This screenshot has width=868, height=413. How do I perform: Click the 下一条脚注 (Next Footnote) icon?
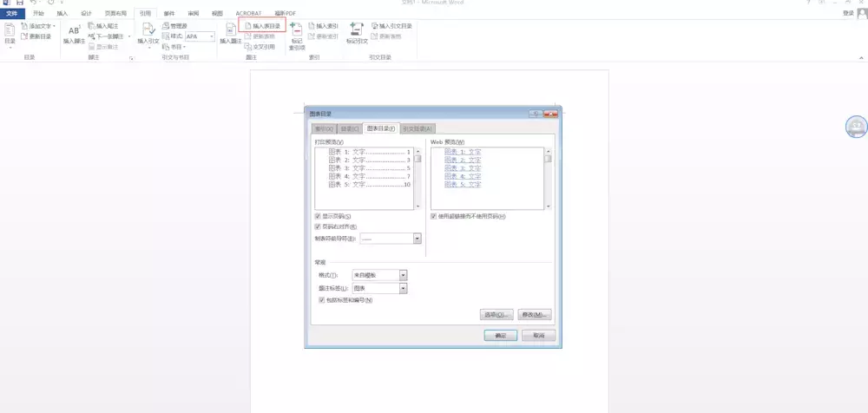(92, 36)
